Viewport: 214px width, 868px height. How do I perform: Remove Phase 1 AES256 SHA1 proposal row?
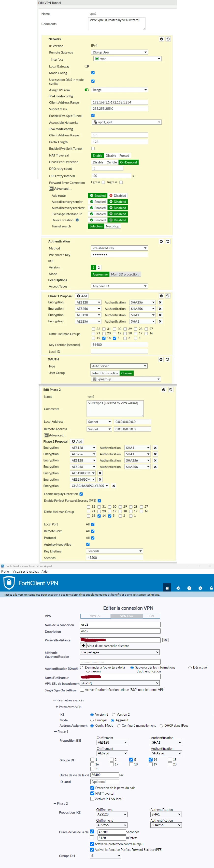pos(160,321)
